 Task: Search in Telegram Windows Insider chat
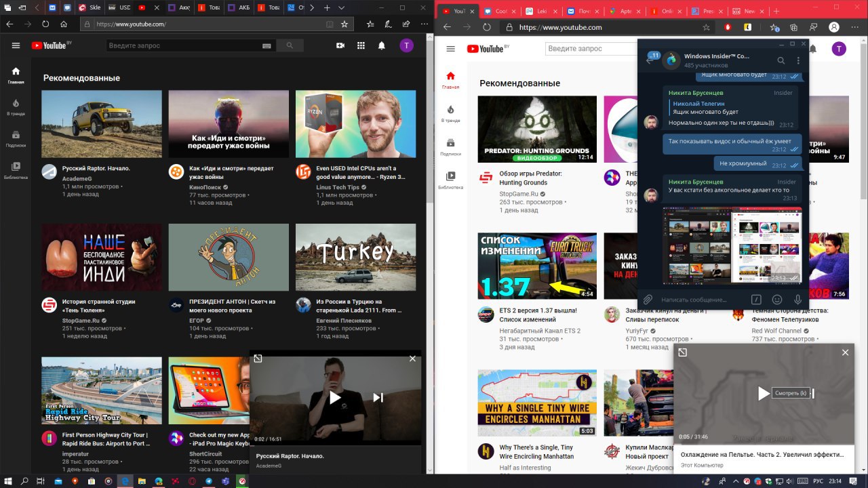tap(781, 60)
